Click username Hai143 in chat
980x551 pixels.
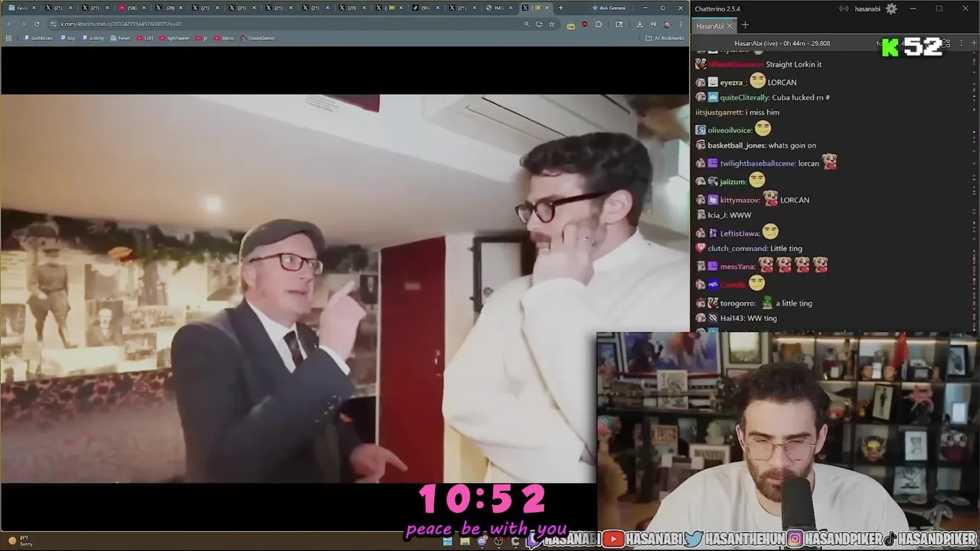(732, 318)
